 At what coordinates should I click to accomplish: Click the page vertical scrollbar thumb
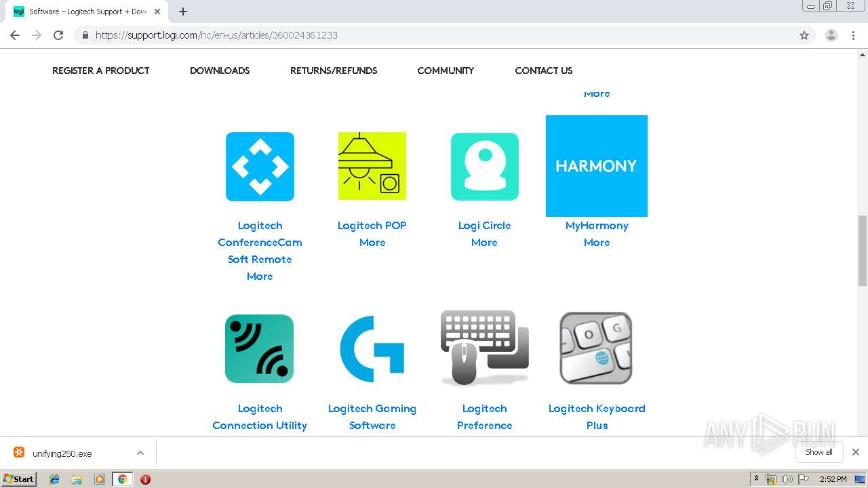coord(863,251)
